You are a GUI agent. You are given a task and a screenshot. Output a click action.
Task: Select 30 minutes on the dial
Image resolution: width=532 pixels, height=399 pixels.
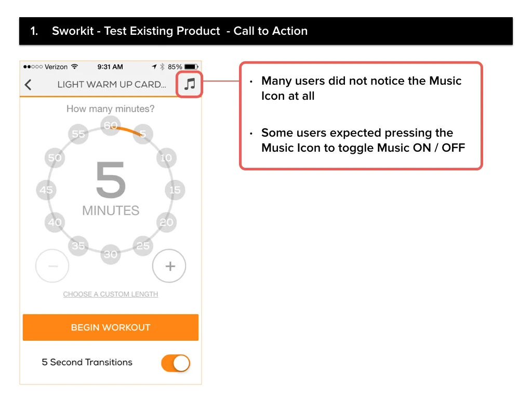pos(111,254)
